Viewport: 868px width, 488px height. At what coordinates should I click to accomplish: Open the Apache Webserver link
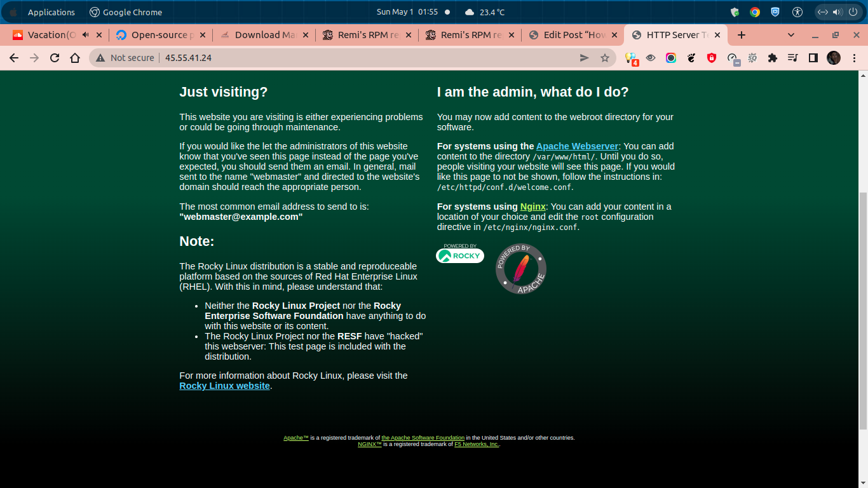[x=577, y=146]
